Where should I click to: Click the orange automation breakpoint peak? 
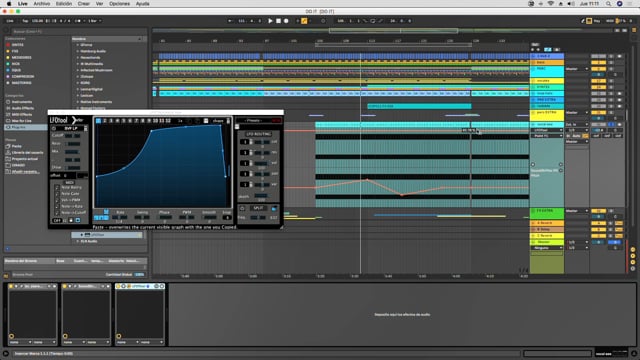coord(367,180)
